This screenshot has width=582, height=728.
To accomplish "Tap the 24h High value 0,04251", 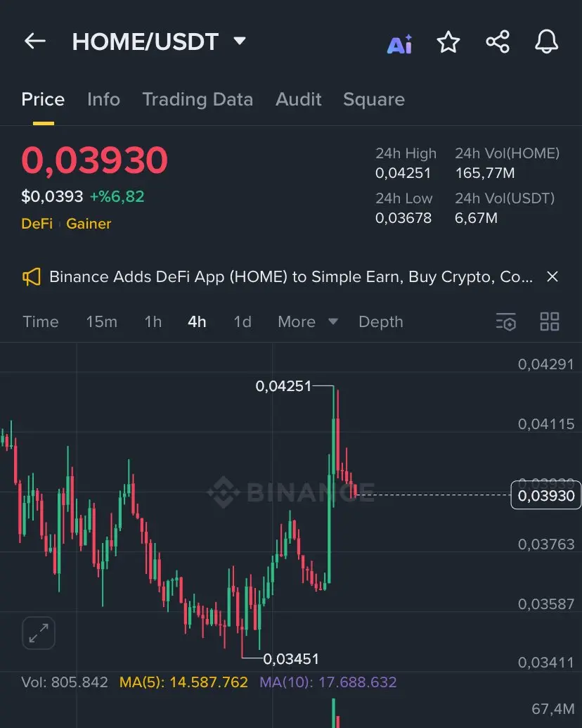I will [403, 173].
